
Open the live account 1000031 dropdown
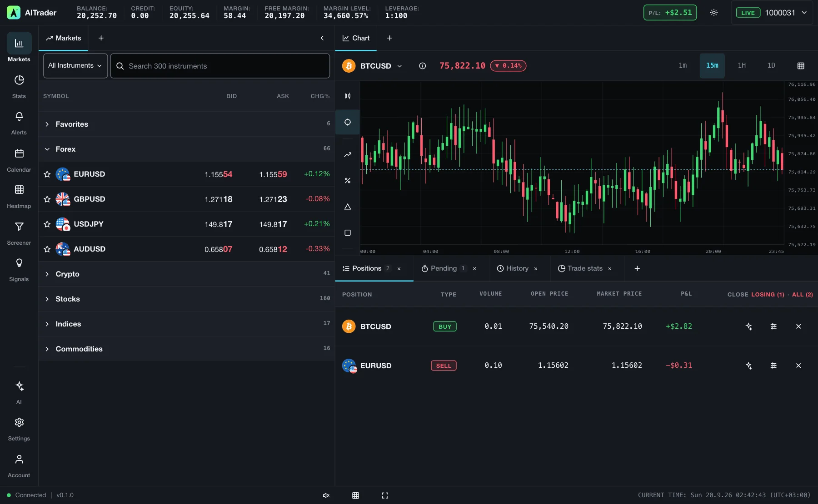[x=772, y=13]
